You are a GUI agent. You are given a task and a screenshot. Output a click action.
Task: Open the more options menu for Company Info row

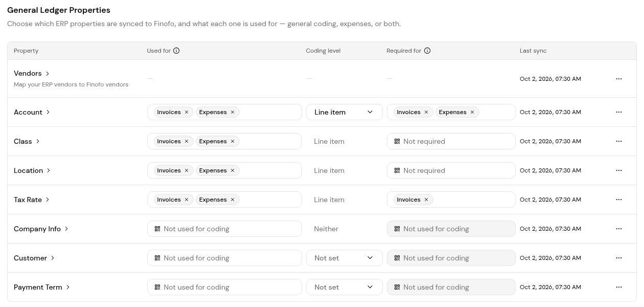click(619, 229)
